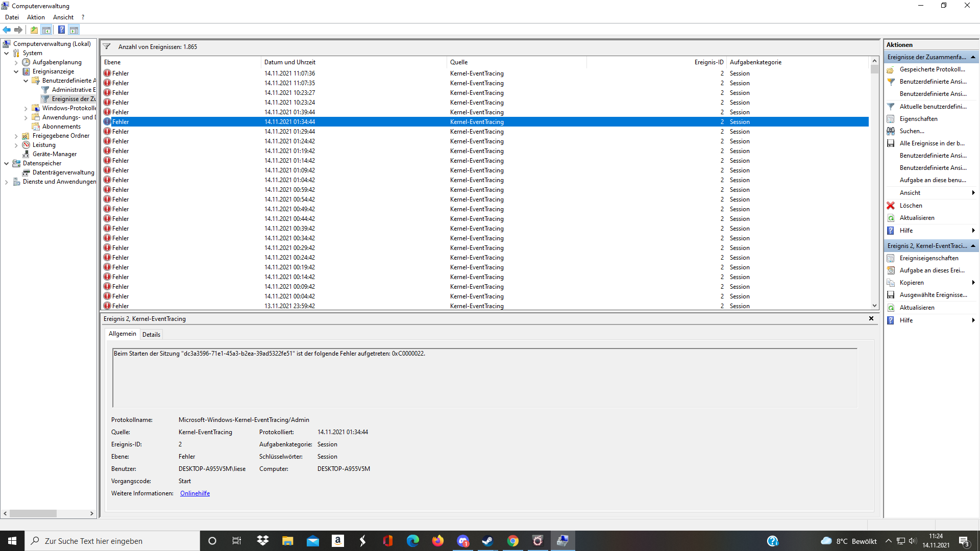Click the Gespeicherte Protokoll action icon
This screenshot has width=980, height=551.
[x=891, y=69]
